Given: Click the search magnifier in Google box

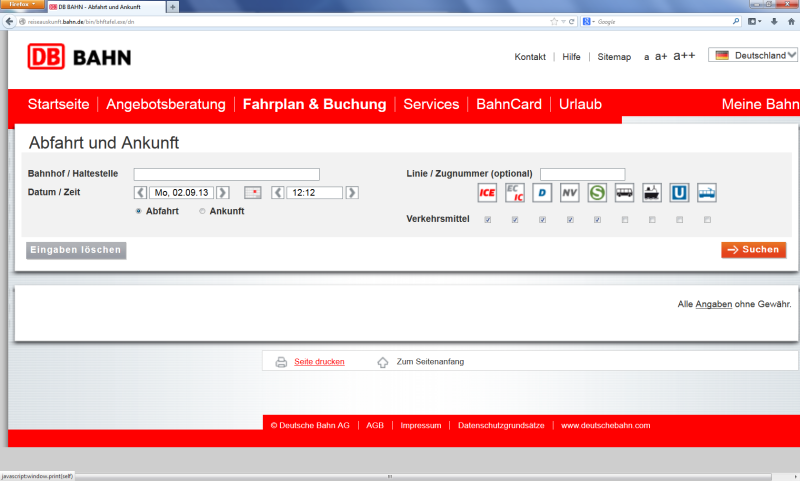Looking at the screenshot, I should (x=736, y=21).
